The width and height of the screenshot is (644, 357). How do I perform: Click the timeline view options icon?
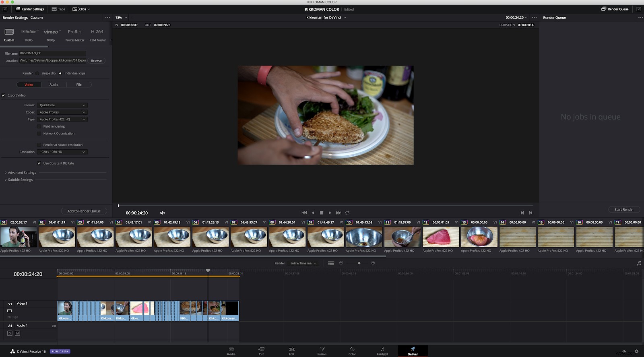point(331,263)
